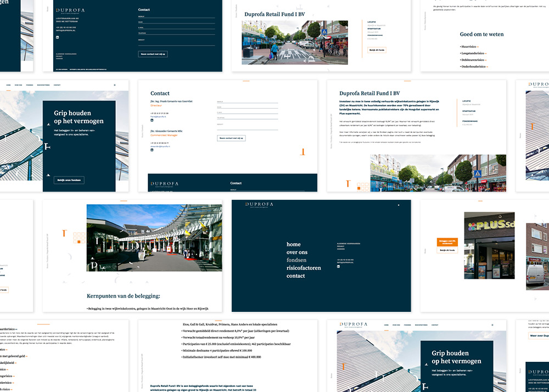Image resolution: width=549 pixels, height=392 pixels.
Task: Open hamburger menu on bottom-right homepage mockup
Action: click(492, 325)
